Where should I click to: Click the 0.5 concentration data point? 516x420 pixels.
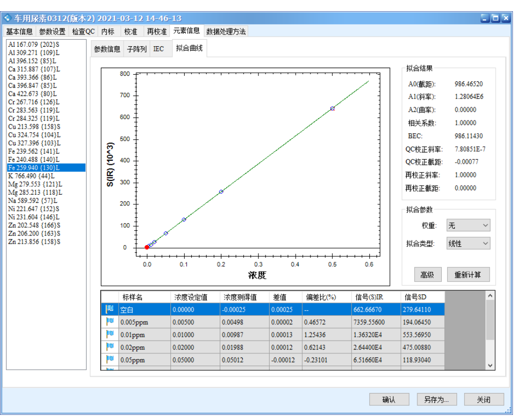pyautogui.click(x=332, y=108)
